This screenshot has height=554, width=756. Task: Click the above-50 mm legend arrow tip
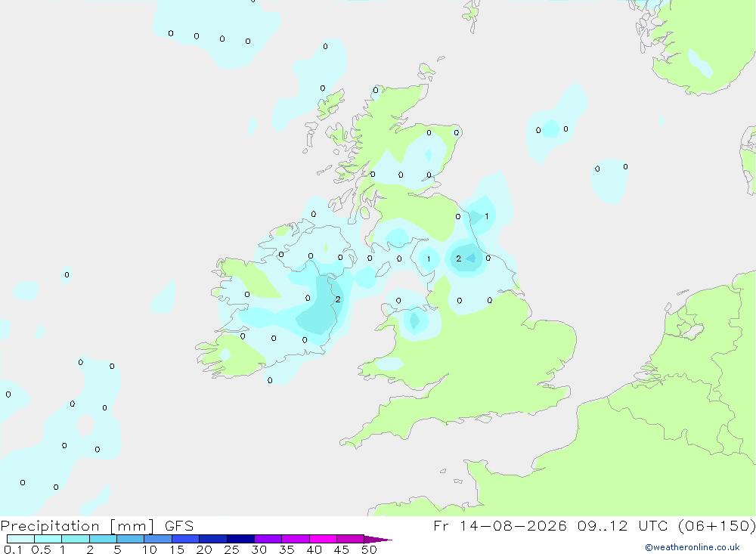point(378,540)
